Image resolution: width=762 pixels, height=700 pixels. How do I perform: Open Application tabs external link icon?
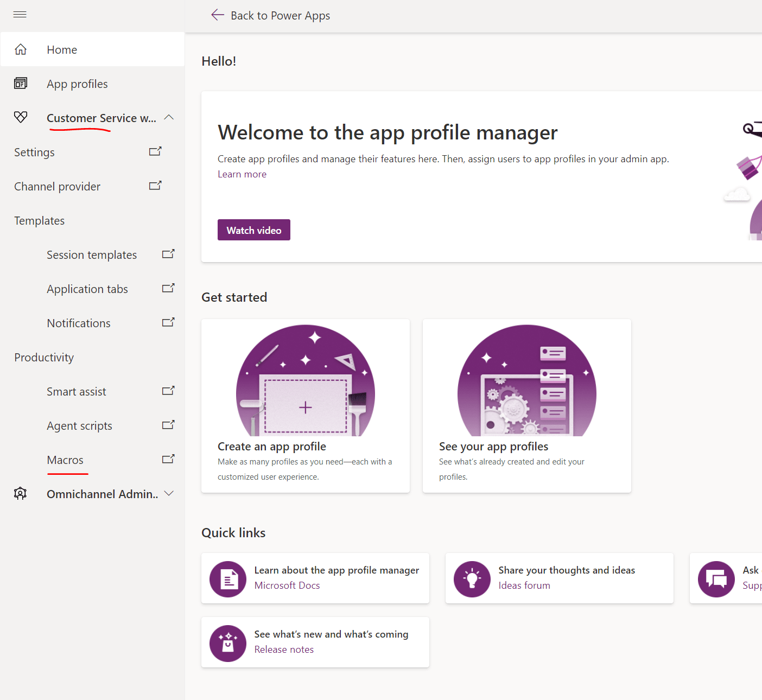168,288
